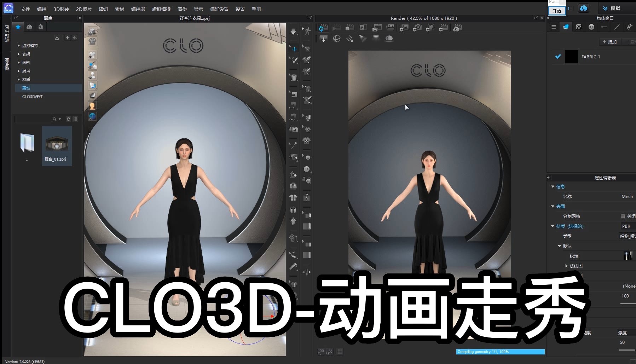Expand the 虚拟模特 tree item
This screenshot has width=636, height=364.
click(19, 46)
